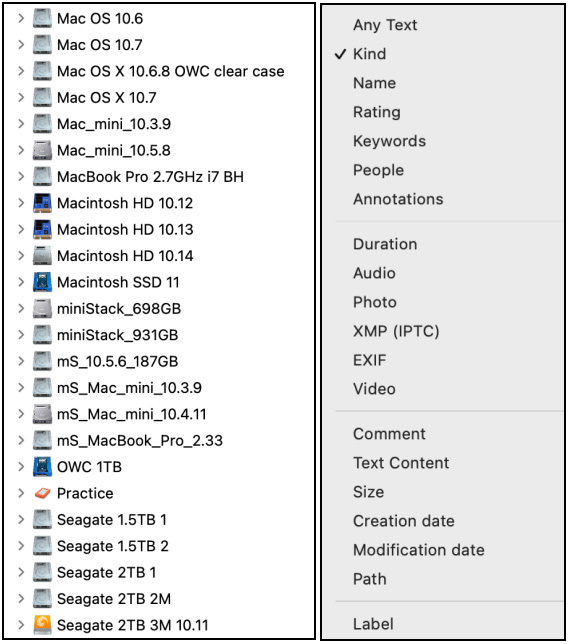
Task: Click the Macintosh HD 10.12 drive icon
Action: click(x=42, y=203)
